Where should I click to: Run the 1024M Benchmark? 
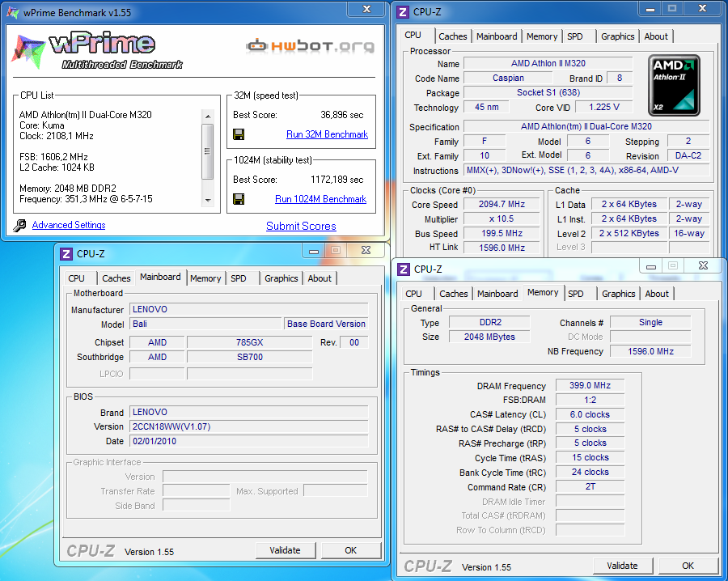coord(321,199)
